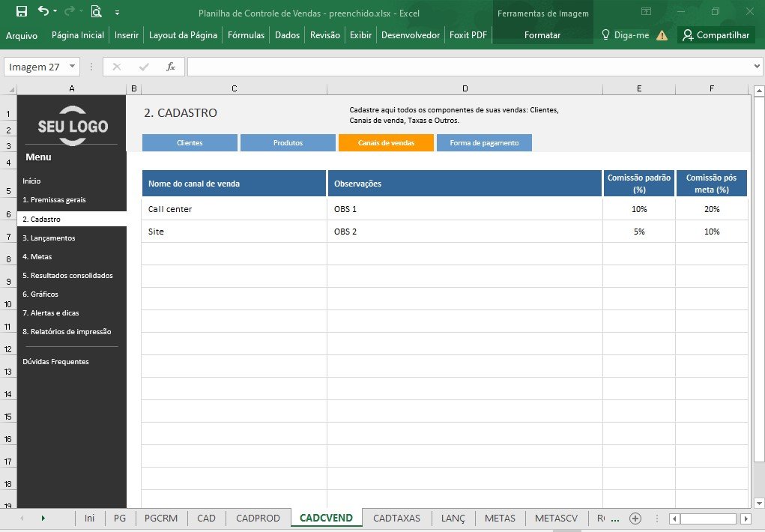Click vertical scrollbar down arrow

[x=759, y=503]
